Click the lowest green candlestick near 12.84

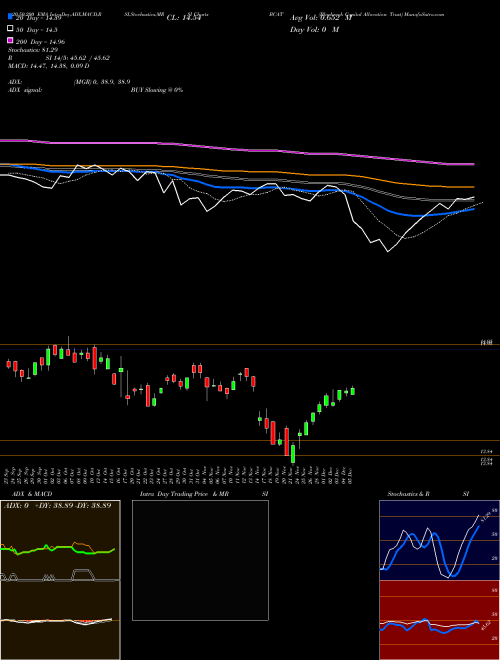293,453
